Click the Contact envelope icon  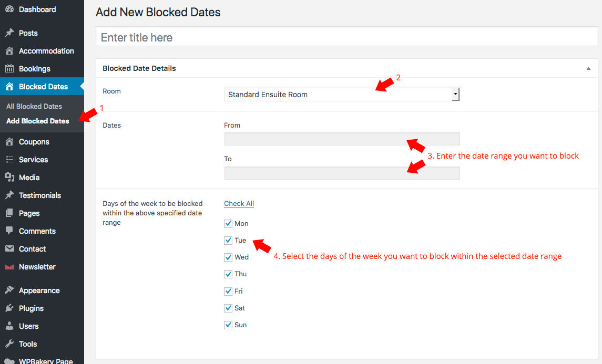pos(9,249)
